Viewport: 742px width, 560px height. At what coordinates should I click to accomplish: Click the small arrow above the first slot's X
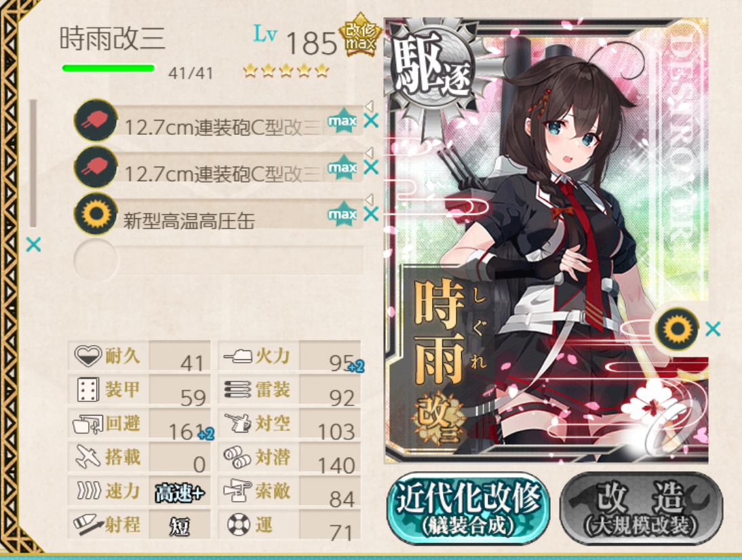369,106
